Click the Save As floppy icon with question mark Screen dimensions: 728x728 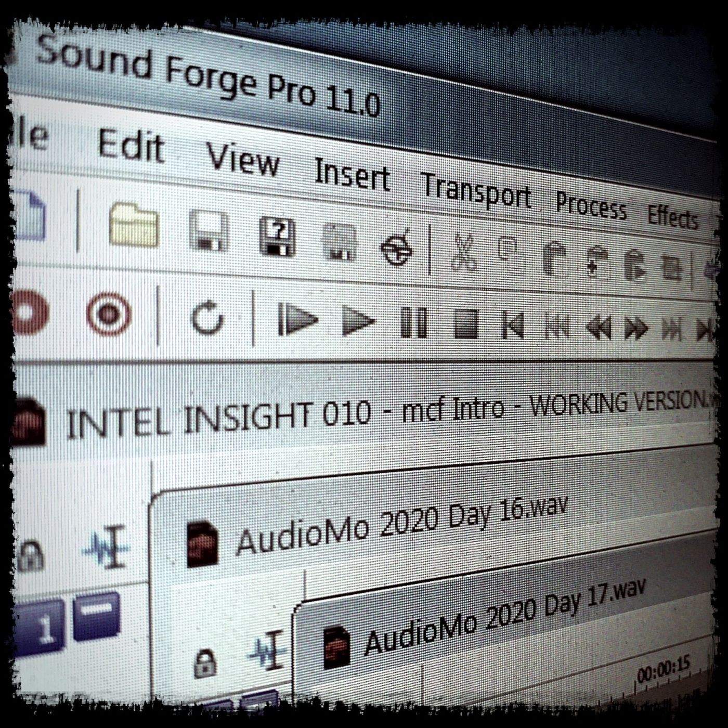tap(277, 237)
